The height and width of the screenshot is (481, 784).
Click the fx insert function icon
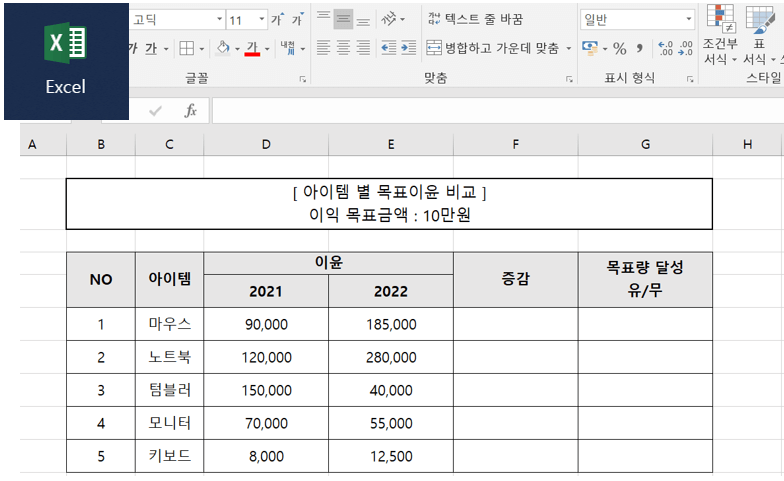point(190,110)
